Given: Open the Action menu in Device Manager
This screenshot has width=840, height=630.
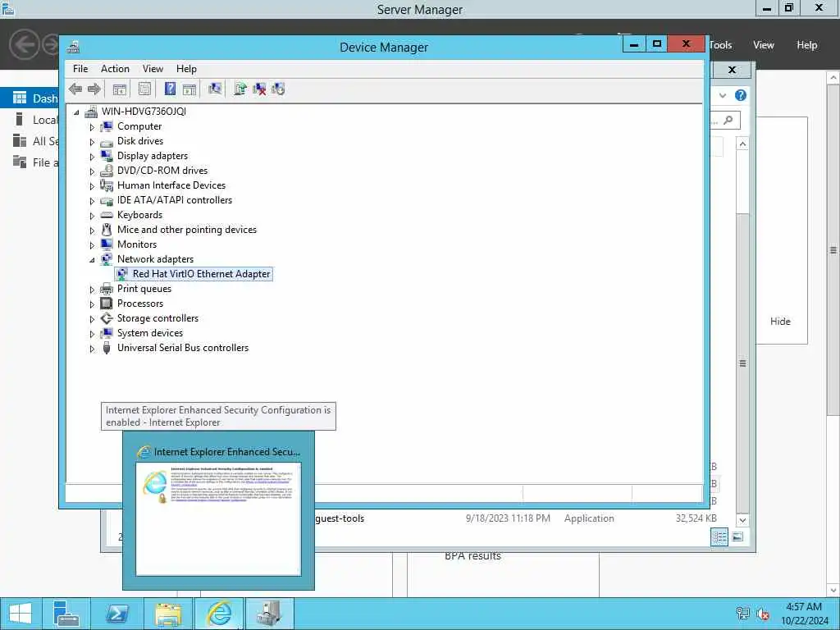Looking at the screenshot, I should (115, 69).
